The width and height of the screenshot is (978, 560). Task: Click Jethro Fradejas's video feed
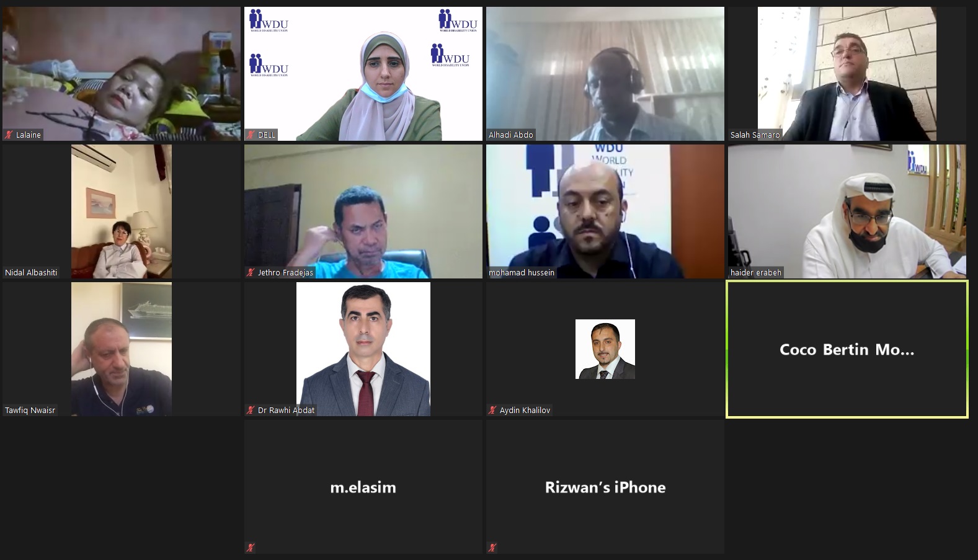(363, 211)
